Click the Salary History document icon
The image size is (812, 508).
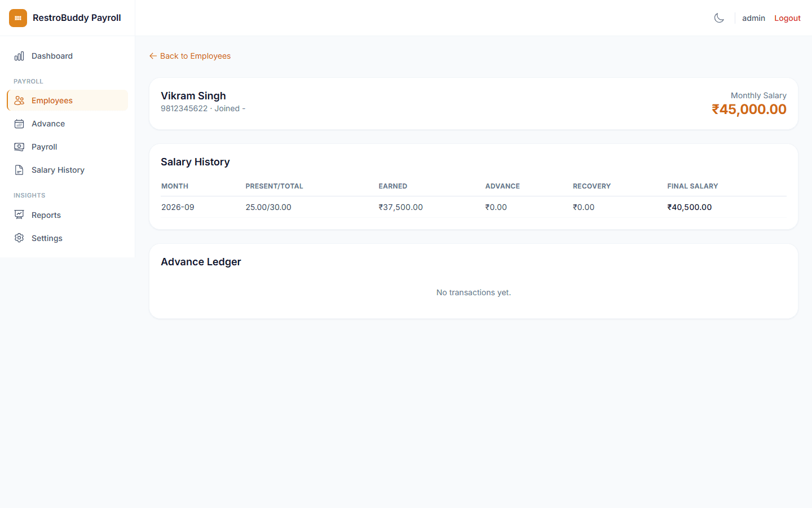click(x=19, y=170)
